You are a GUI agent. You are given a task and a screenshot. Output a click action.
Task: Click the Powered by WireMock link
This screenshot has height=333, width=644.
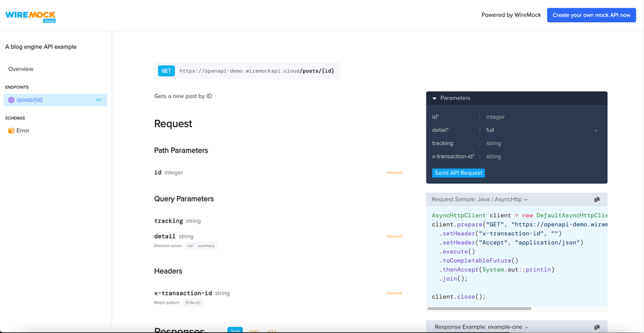(x=512, y=15)
